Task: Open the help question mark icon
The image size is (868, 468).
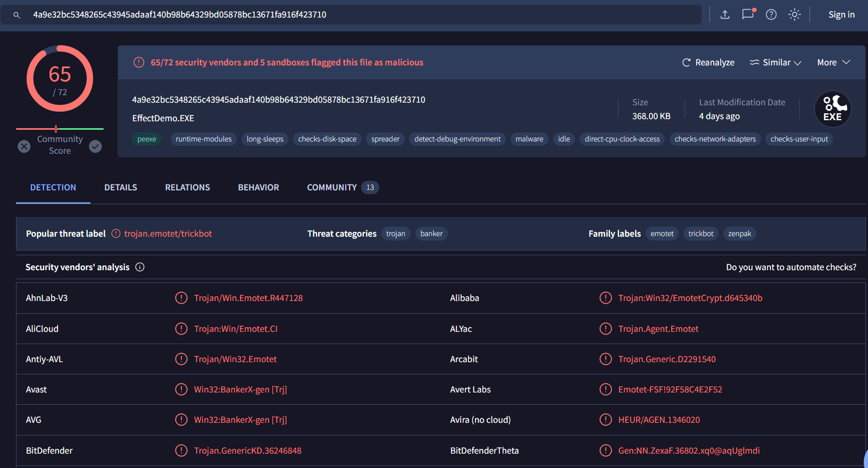Action: tap(771, 15)
